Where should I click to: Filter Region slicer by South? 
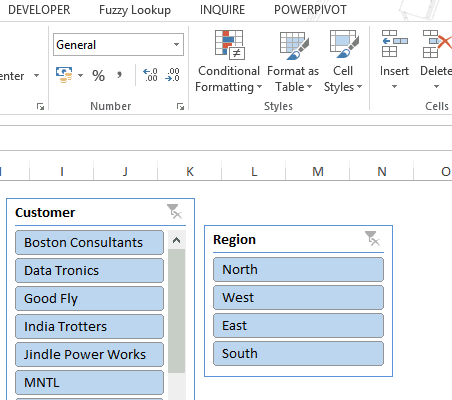point(298,353)
